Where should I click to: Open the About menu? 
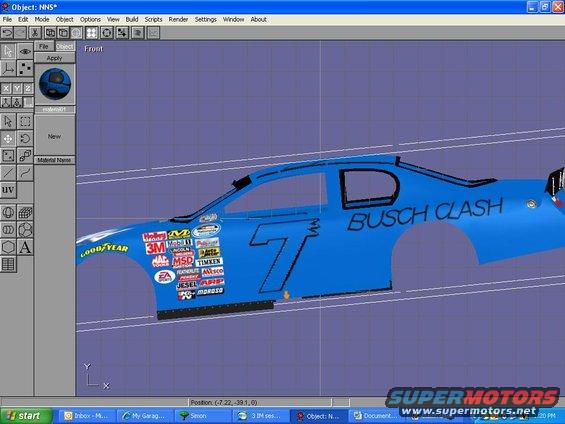click(x=258, y=19)
